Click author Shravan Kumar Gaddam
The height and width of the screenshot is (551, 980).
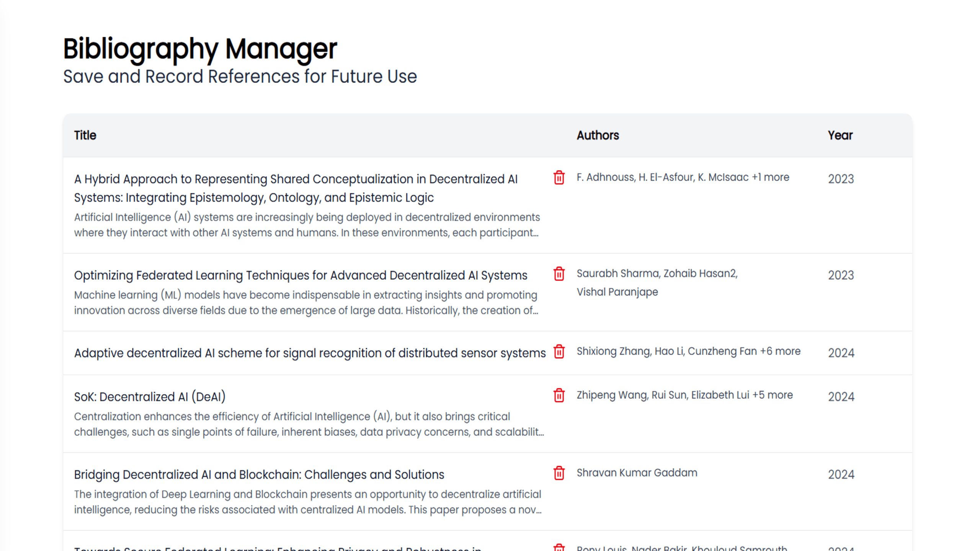point(637,473)
